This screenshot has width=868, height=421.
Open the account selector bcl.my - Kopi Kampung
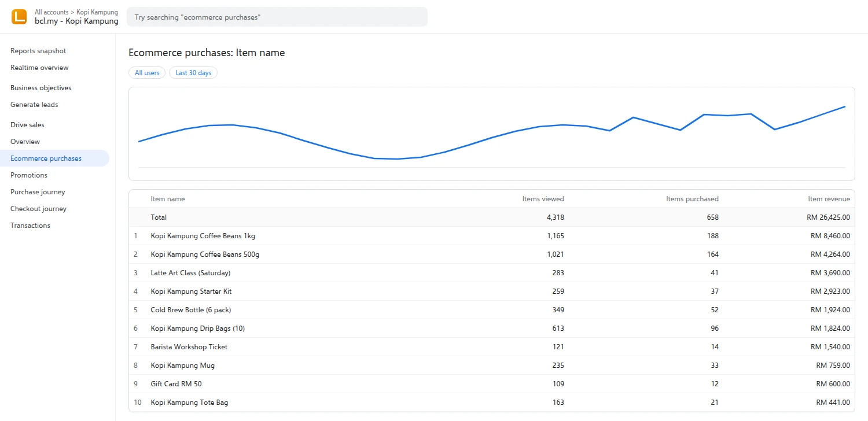pos(76,21)
